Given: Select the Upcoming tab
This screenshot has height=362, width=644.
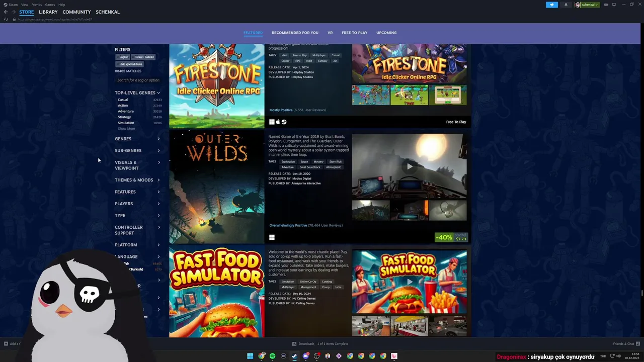Looking at the screenshot, I should click(x=386, y=33).
